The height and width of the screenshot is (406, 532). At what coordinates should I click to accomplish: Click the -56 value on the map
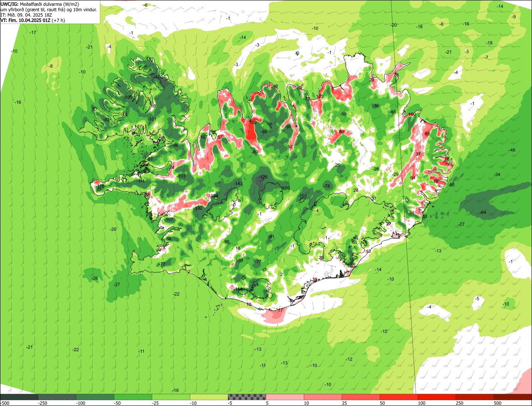pos(376,106)
